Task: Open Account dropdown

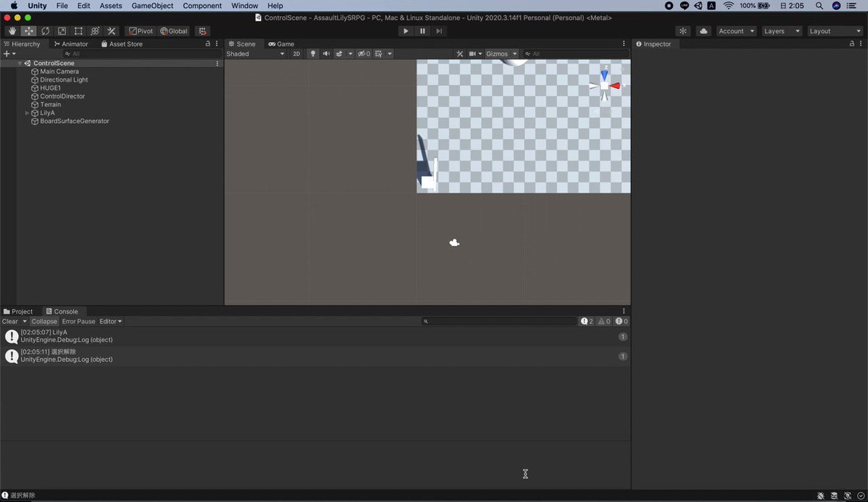Action: point(736,31)
